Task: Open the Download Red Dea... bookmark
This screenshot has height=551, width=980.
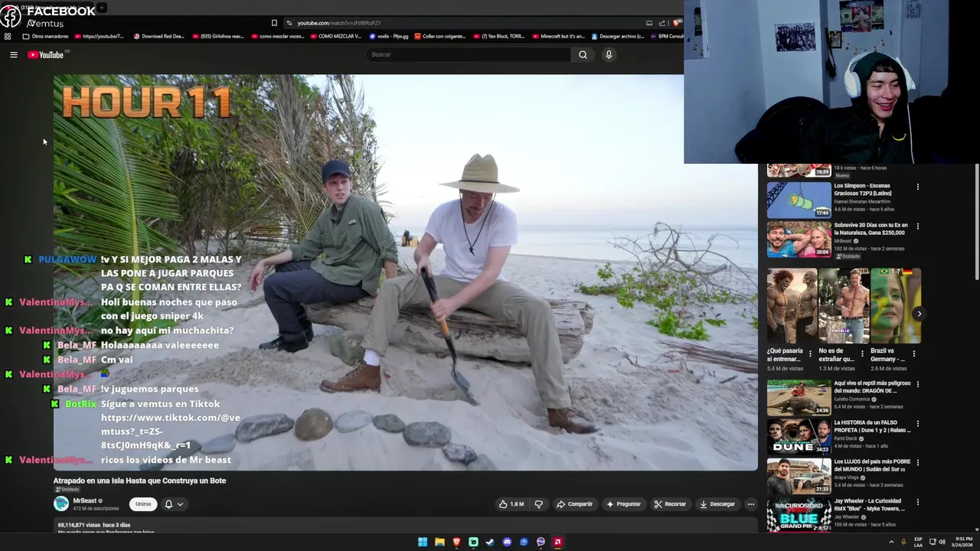Action: coord(158,36)
